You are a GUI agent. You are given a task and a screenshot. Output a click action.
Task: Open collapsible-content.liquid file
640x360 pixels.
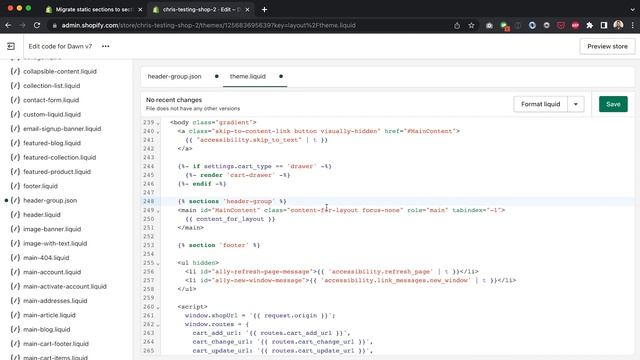coord(60,71)
